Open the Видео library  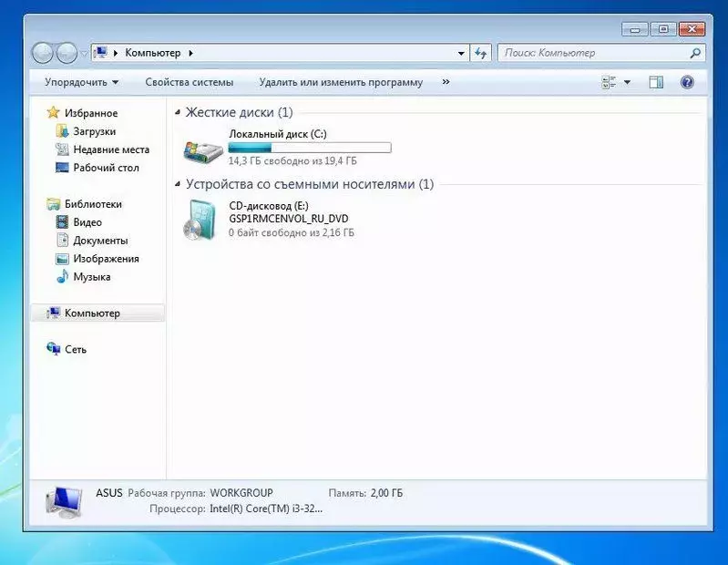(87, 222)
